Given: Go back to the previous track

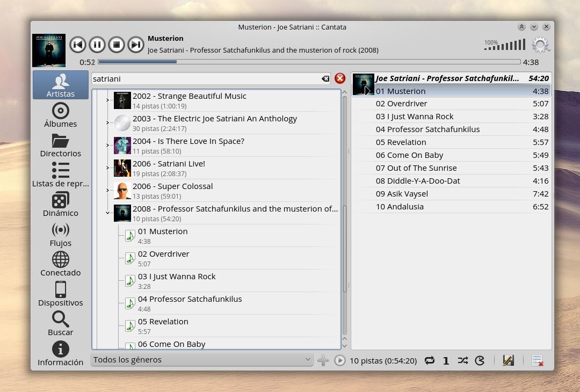Looking at the screenshot, I should click(77, 45).
